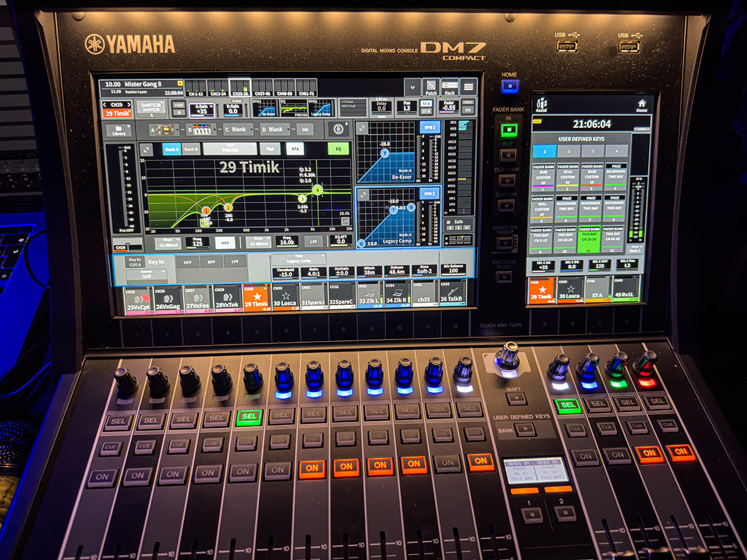This screenshot has height=560, width=747.
Task: Switch to the CH 1-12 meter bank
Action: (x=195, y=88)
